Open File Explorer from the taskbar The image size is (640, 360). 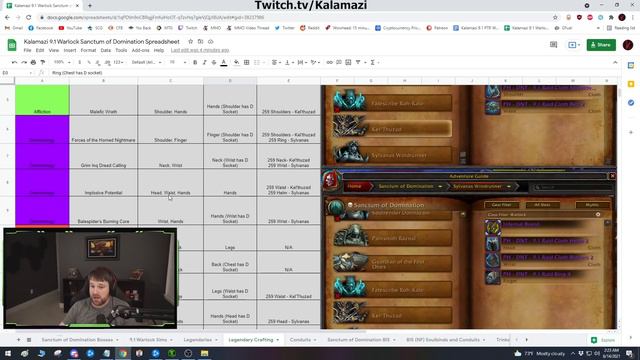coord(204,353)
